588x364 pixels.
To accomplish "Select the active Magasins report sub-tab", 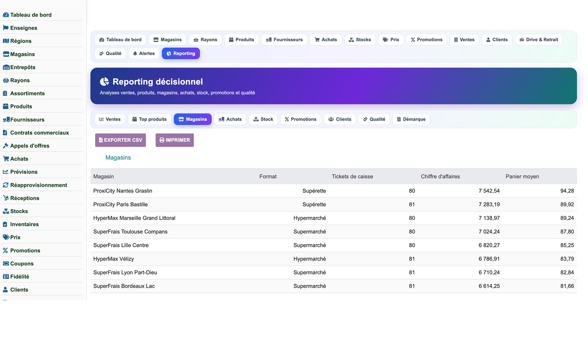I will click(x=193, y=119).
